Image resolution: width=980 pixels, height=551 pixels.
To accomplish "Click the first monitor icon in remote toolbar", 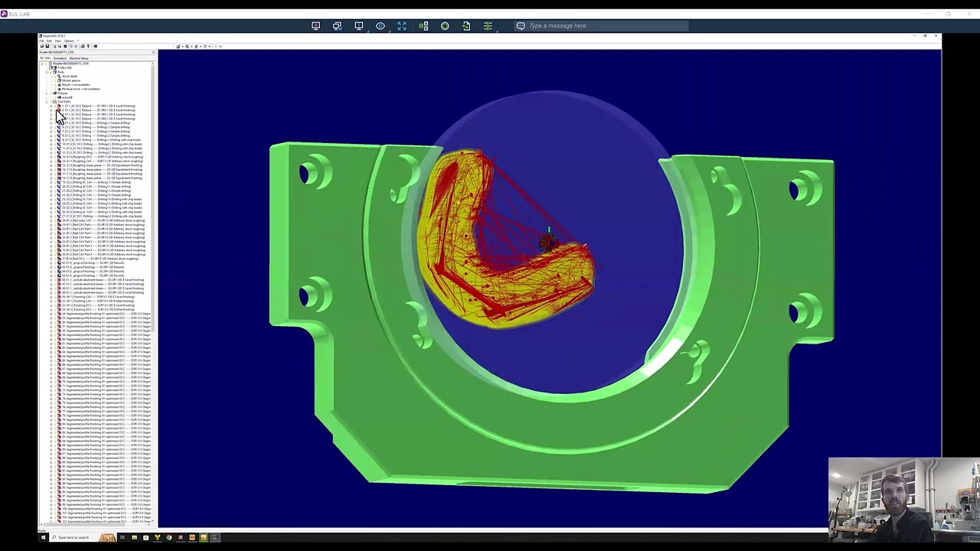I will 315,26.
